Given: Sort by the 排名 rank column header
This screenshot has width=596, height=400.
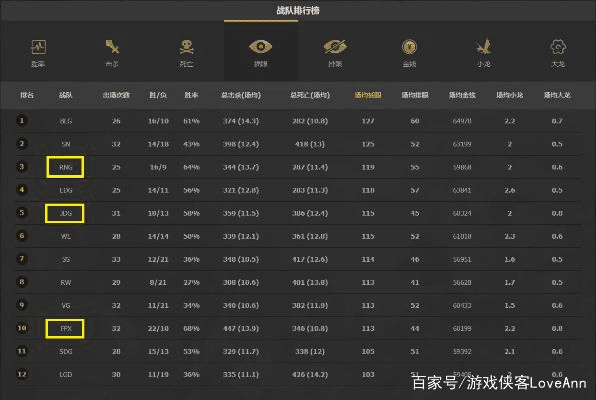Looking at the screenshot, I should [27, 95].
